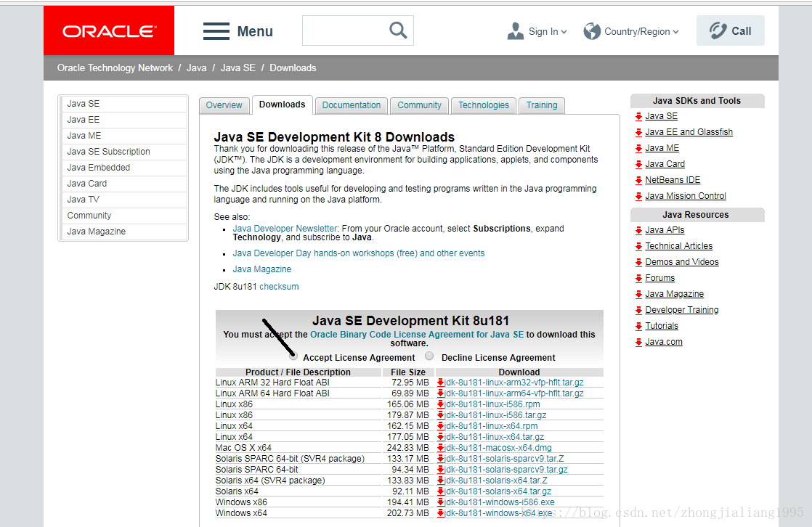Screen dimensions: 812x527
Task: Click the Call phone icon
Action: click(x=718, y=30)
